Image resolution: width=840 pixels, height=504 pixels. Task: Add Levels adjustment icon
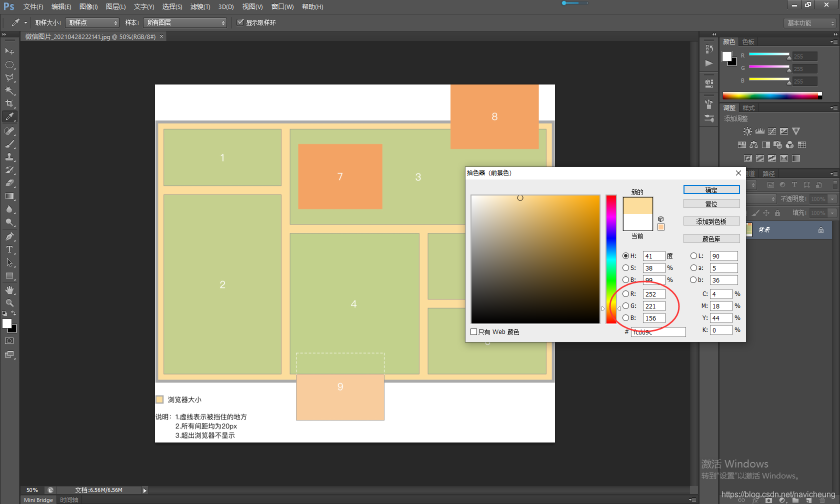point(760,131)
